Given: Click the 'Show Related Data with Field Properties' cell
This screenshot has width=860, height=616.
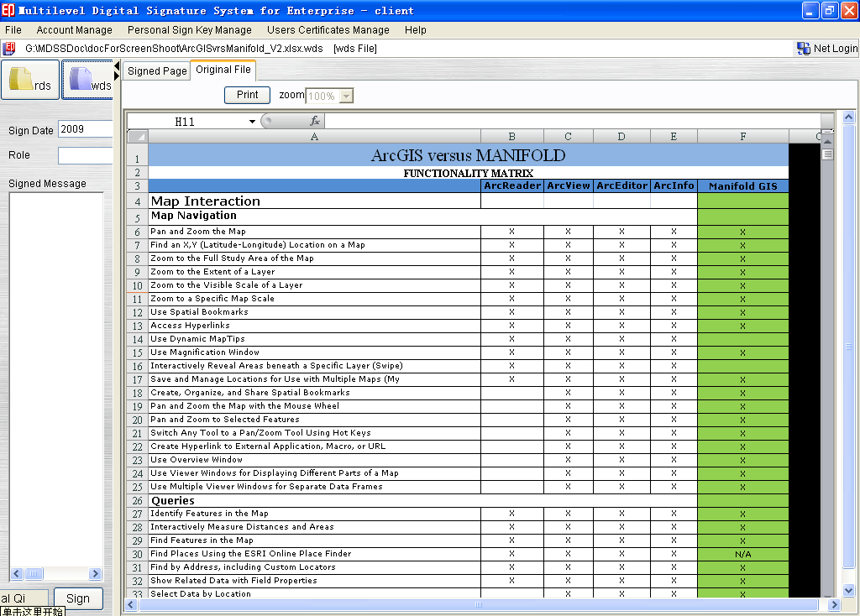Looking at the screenshot, I should click(314, 581).
